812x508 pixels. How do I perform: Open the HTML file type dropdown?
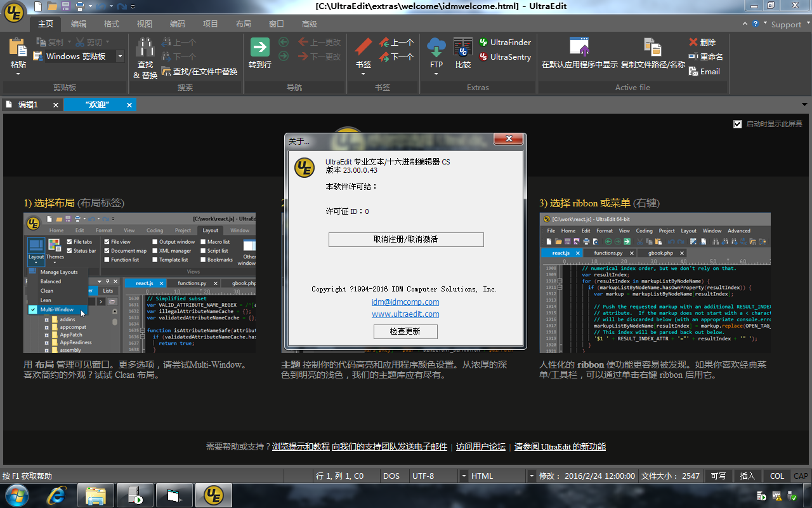point(532,476)
